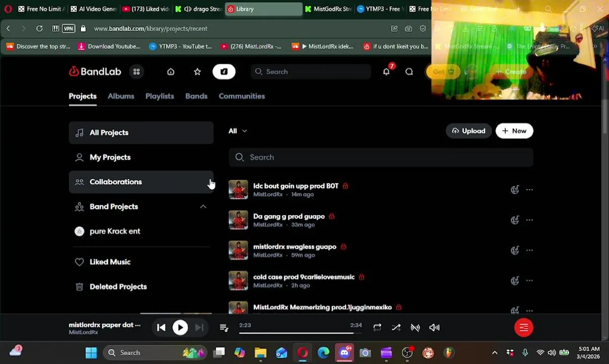Click the New project button
This screenshot has width=609, height=364.
click(x=514, y=131)
